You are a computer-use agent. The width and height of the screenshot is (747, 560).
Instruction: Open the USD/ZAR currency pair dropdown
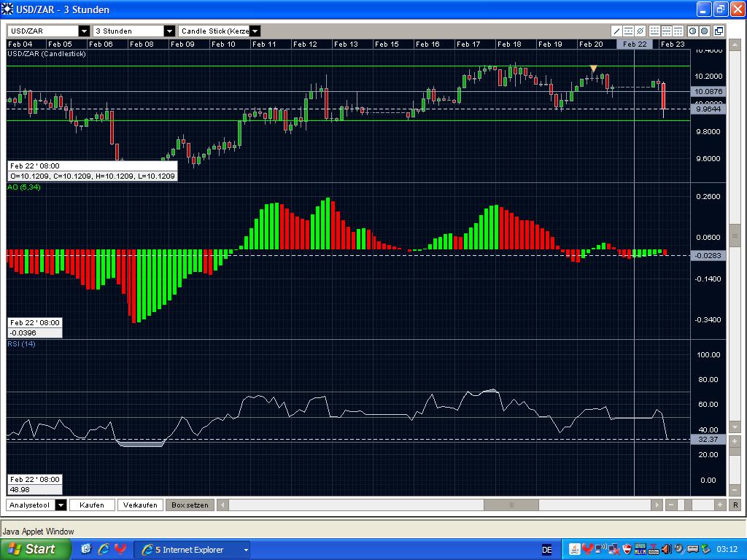[x=83, y=31]
